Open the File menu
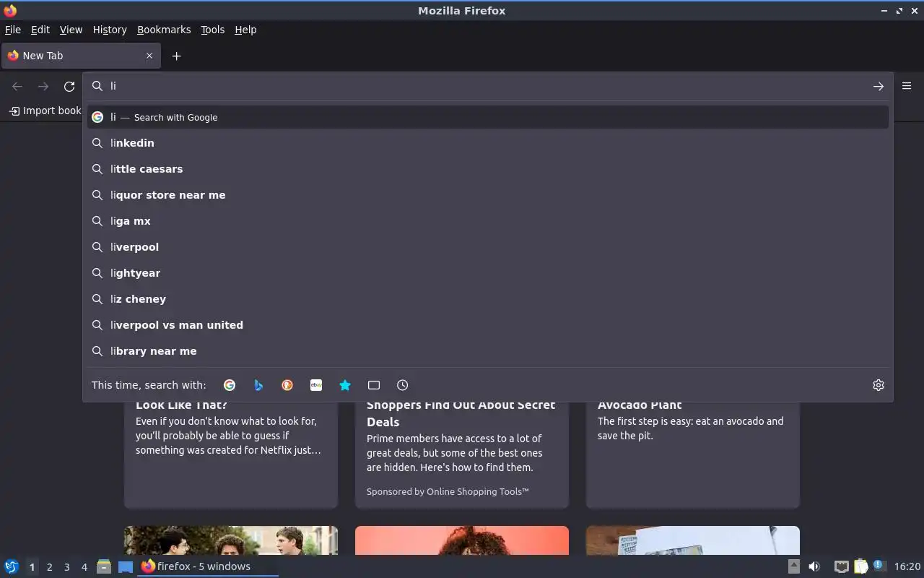This screenshot has width=924, height=578. pyautogui.click(x=13, y=30)
